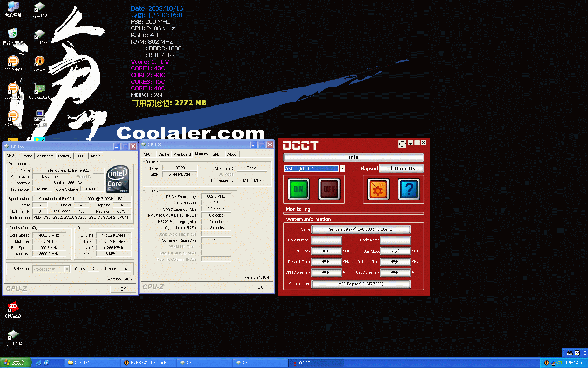588x368 pixels.
Task: Switch to SPD tab in left CPU-Z
Action: 79,156
